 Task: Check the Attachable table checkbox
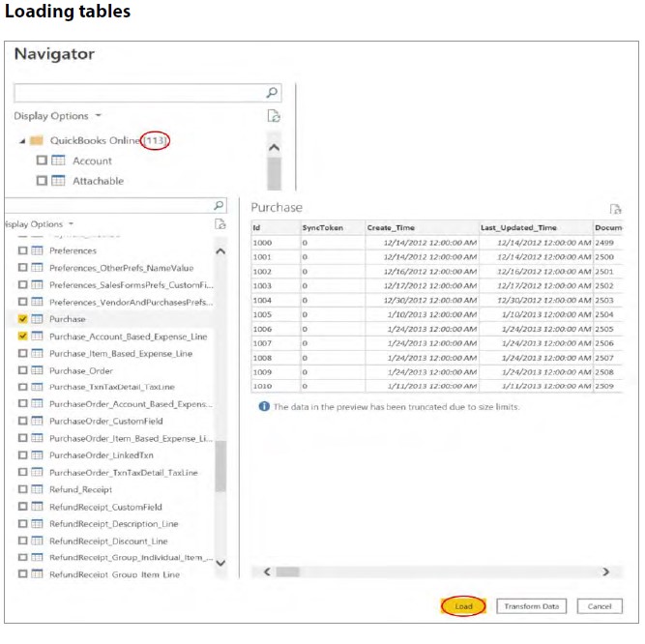point(42,182)
